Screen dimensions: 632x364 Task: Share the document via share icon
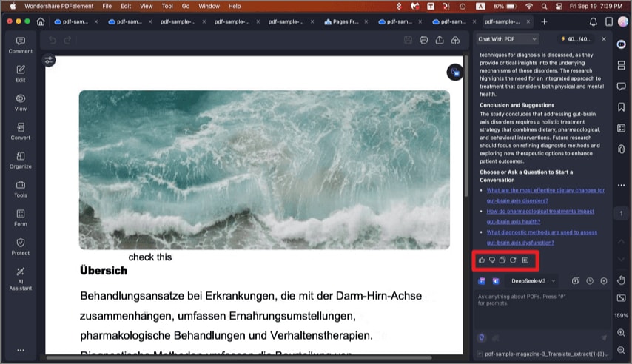click(440, 40)
